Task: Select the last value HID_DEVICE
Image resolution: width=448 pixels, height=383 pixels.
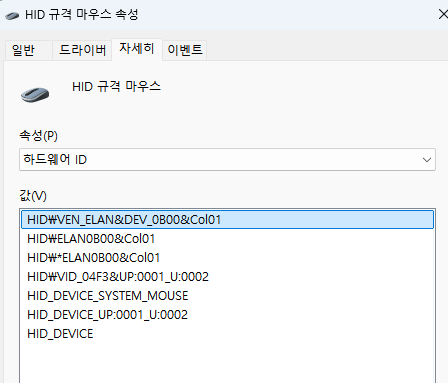Action: coord(227,334)
